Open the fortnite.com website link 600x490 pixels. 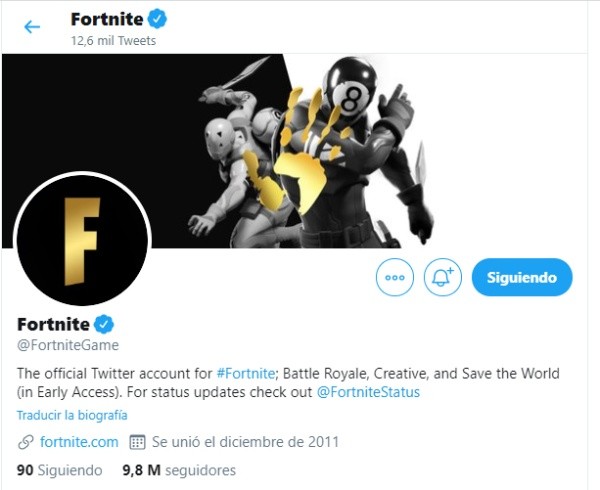tap(80, 441)
